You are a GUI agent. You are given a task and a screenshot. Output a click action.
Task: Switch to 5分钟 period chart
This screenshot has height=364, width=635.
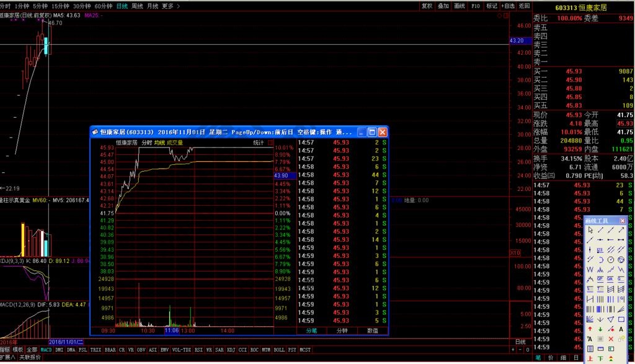pos(40,6)
